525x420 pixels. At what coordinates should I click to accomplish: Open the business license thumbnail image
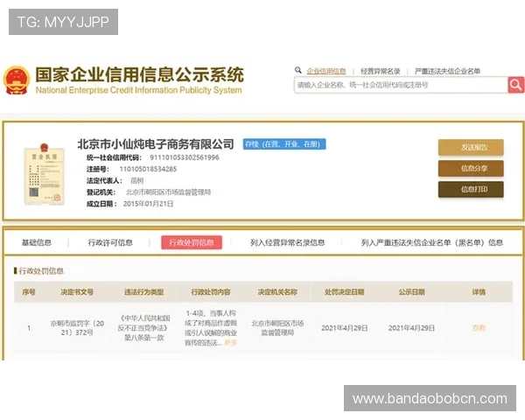click(x=45, y=174)
